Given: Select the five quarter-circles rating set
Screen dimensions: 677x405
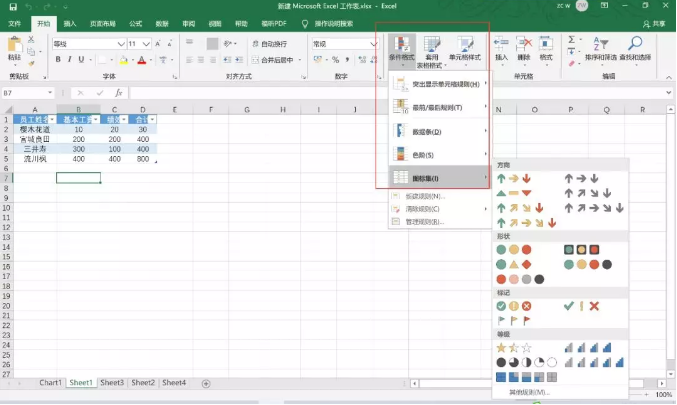Looking at the screenshot, I should click(526, 362).
